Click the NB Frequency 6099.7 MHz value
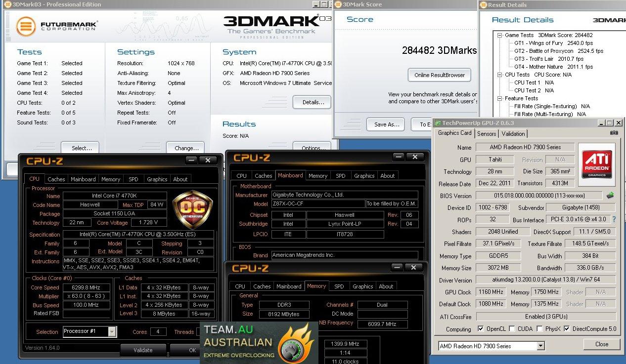The width and height of the screenshot is (626, 364). (382, 323)
